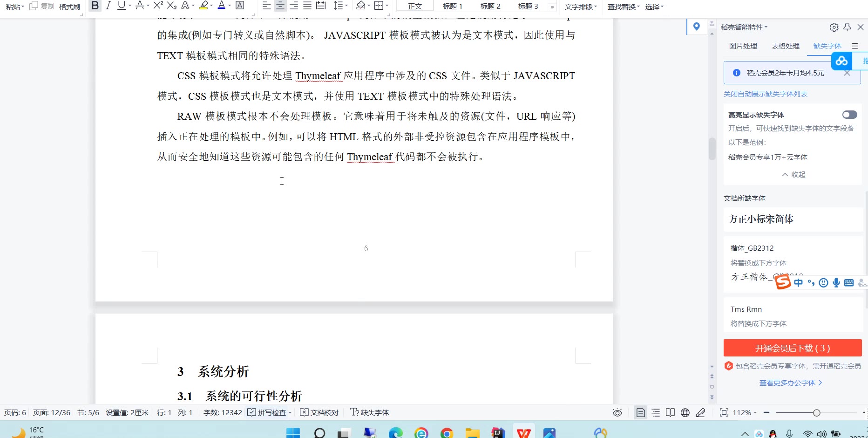Screen dimensions: 868x438
Task: Select the 楷体_GB2312 missing font entry
Action: [x=793, y=264]
